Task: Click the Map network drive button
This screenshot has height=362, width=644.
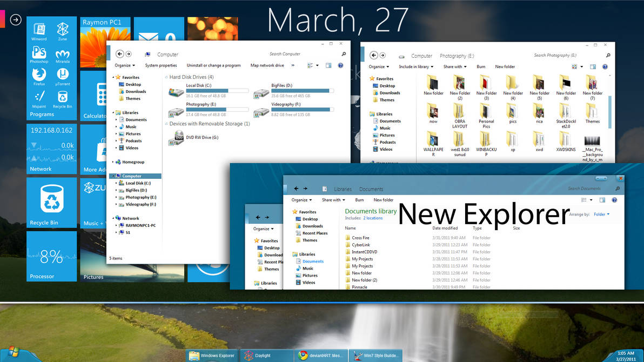Action: (267, 65)
